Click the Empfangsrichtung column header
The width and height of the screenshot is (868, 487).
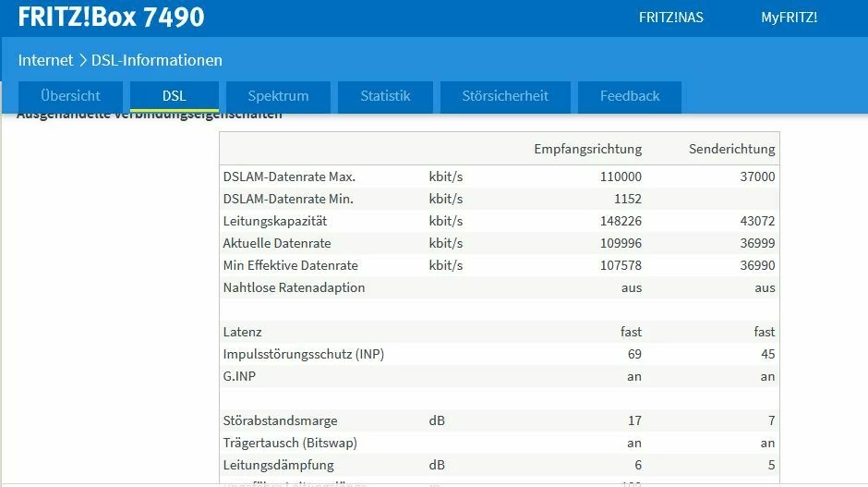[x=588, y=149]
